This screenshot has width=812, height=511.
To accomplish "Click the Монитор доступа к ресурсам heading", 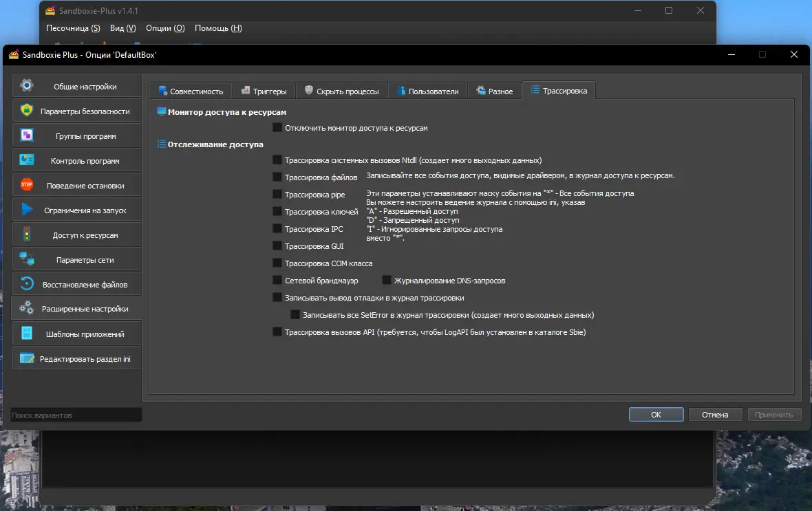I will click(x=227, y=112).
